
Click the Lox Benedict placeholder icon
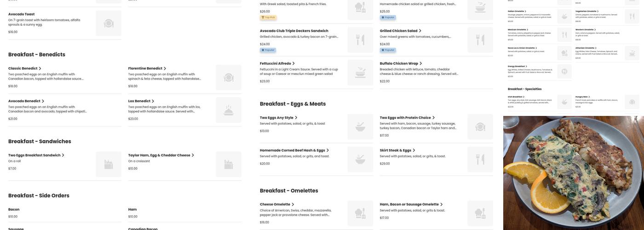click(x=229, y=110)
